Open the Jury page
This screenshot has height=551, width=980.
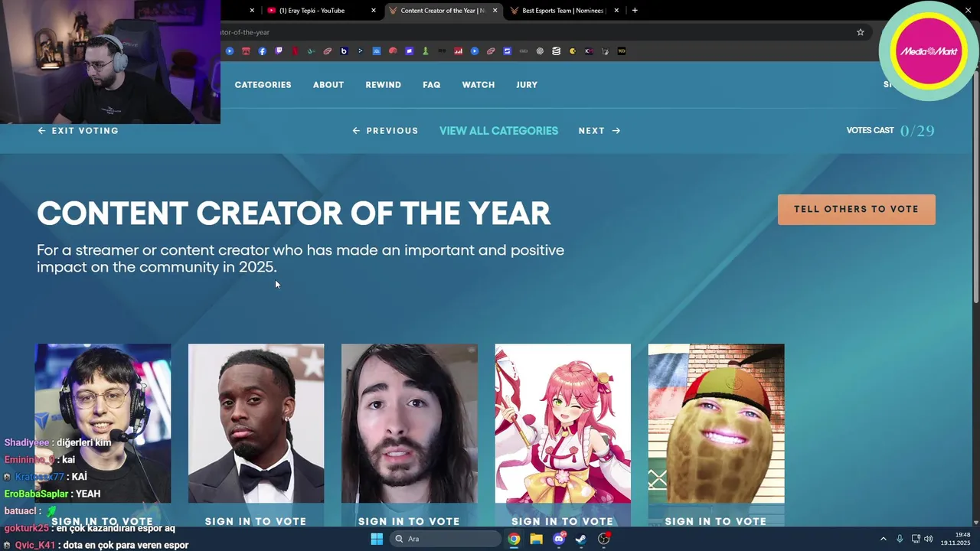(x=527, y=85)
